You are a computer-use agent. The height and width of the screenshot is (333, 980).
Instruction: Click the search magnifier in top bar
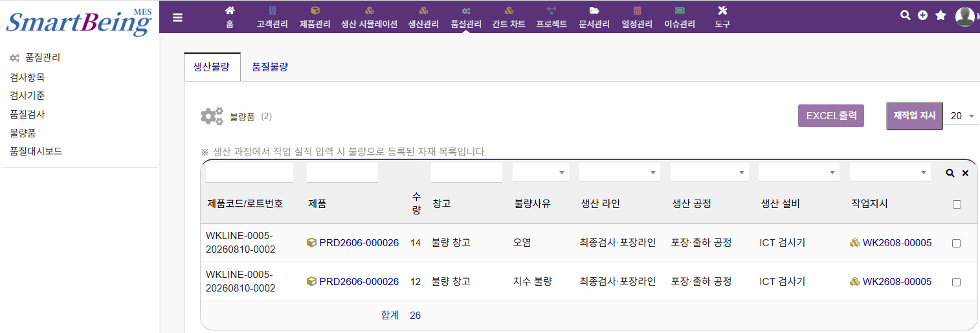point(906,15)
